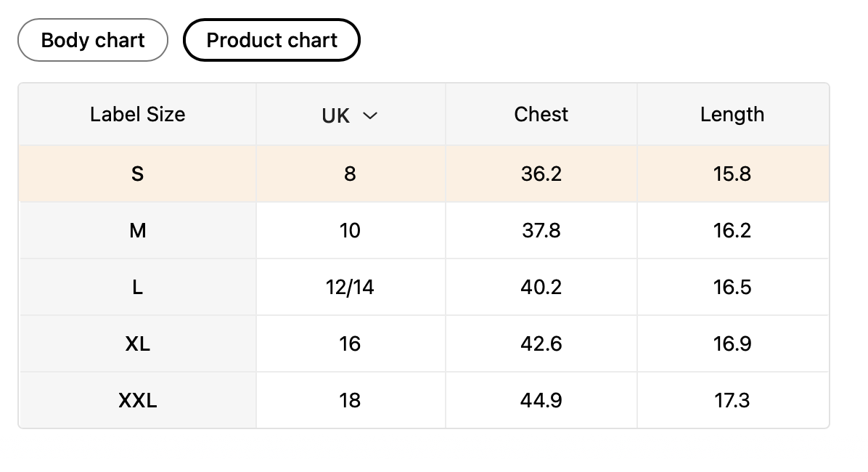Viewport: 868px width, 472px height.
Task: Select the S label size row
Action: pyautogui.click(x=137, y=174)
